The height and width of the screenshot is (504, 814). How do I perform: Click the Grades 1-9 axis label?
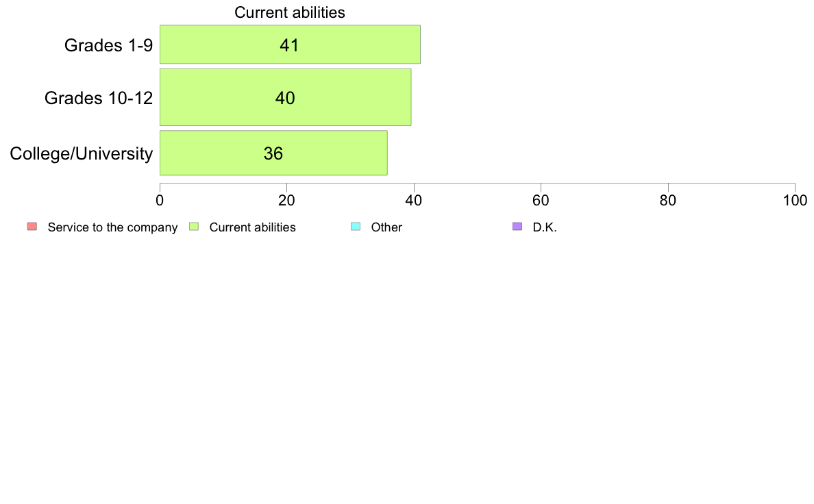point(108,45)
